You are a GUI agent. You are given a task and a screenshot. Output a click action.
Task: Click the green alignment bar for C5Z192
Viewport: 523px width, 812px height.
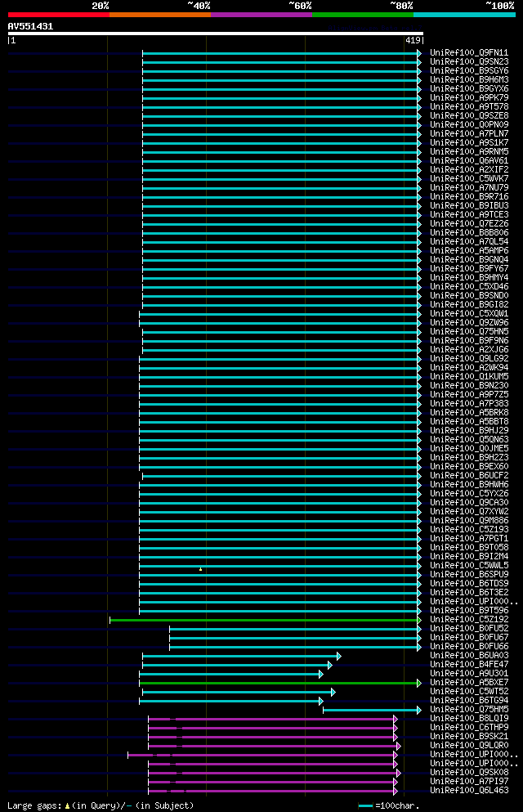pyautogui.click(x=266, y=620)
